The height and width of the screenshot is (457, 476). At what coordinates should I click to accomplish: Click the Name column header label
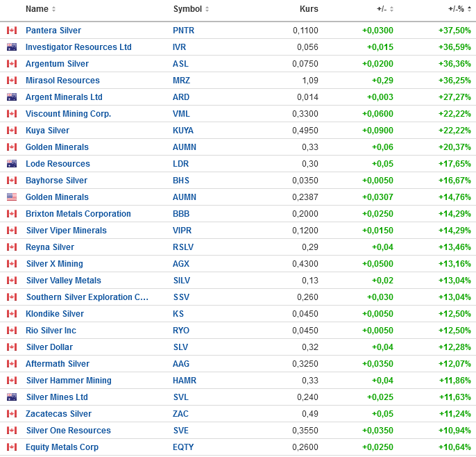click(37, 9)
